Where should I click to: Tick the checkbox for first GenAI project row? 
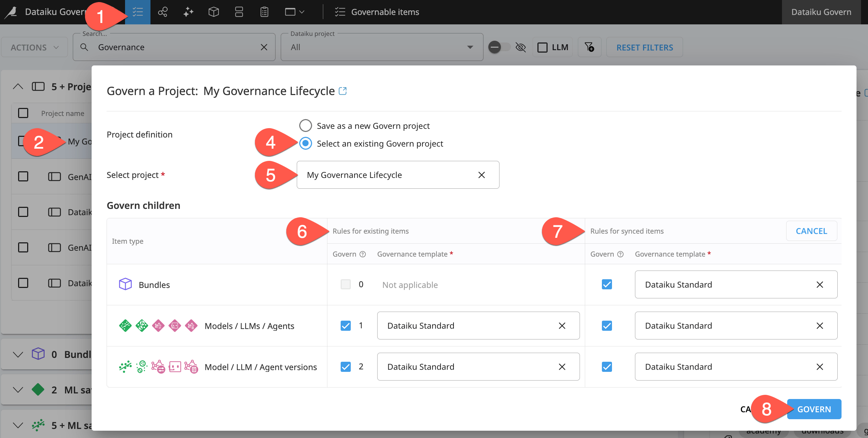pyautogui.click(x=23, y=177)
